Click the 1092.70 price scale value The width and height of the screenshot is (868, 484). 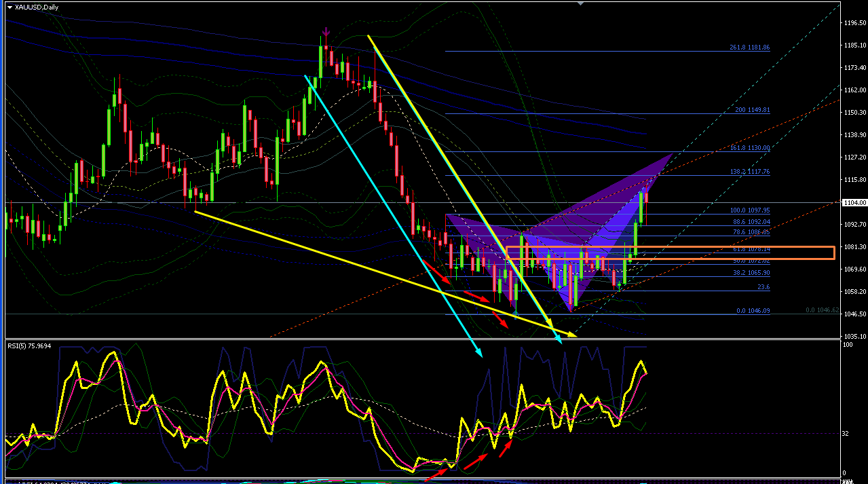tap(854, 224)
